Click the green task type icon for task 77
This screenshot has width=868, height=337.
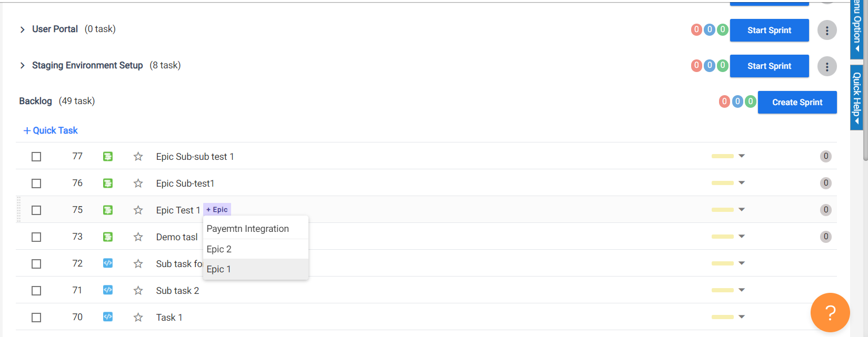click(108, 156)
